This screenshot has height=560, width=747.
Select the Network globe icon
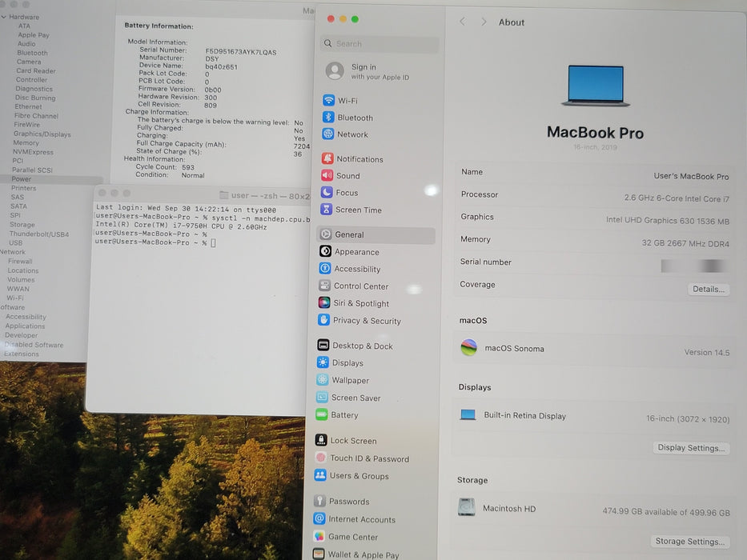pyautogui.click(x=327, y=134)
